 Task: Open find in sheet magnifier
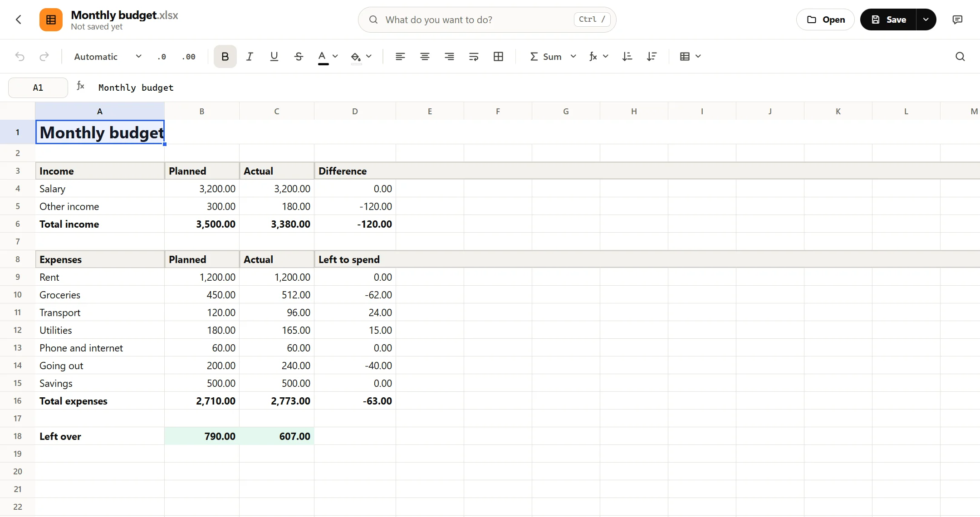(x=960, y=56)
